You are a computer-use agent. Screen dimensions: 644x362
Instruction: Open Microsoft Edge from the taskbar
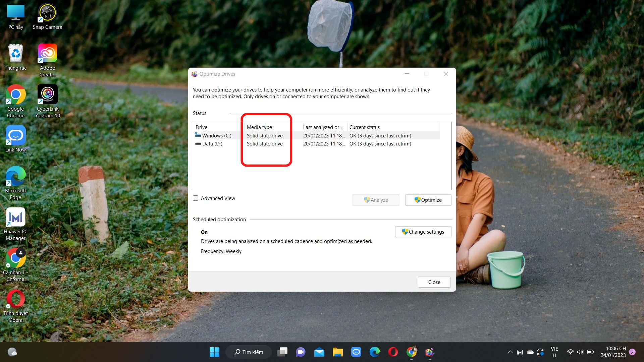[374, 352]
